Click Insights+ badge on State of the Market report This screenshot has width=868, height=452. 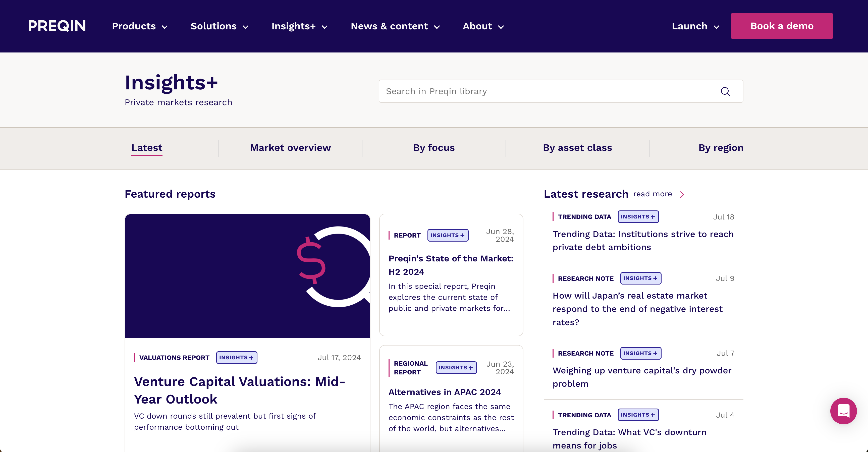point(448,235)
